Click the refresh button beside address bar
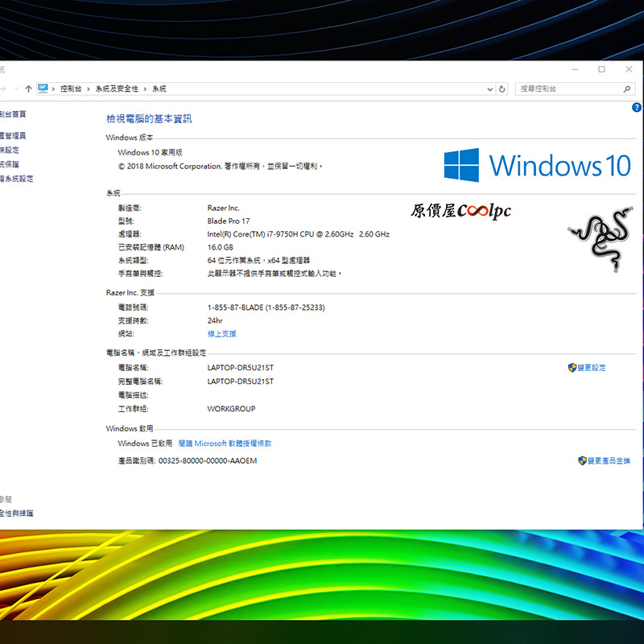644x644 pixels. 502,89
